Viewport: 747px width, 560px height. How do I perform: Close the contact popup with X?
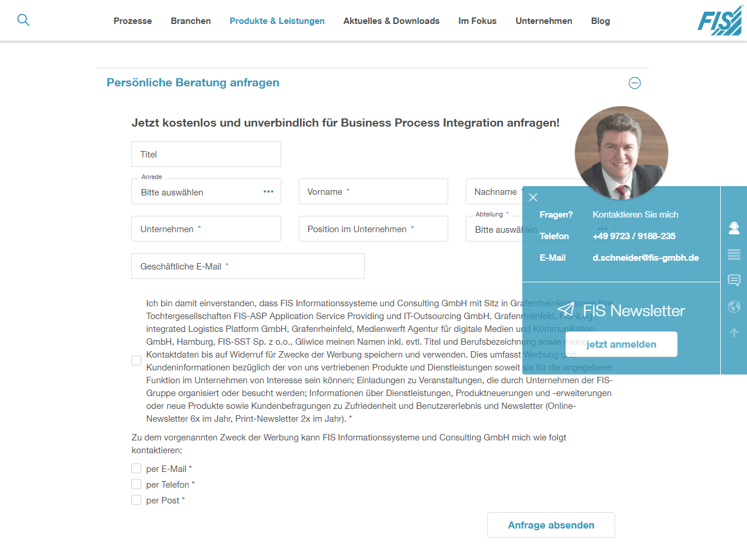[x=533, y=197]
